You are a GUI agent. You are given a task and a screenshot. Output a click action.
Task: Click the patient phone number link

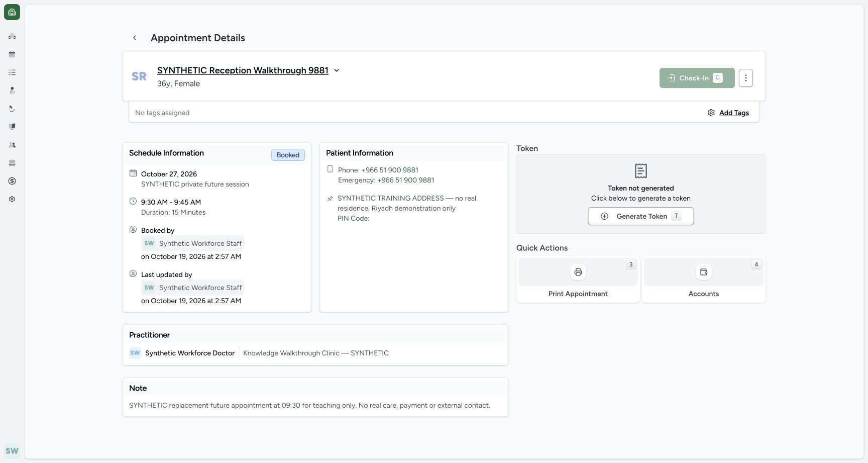coord(390,170)
